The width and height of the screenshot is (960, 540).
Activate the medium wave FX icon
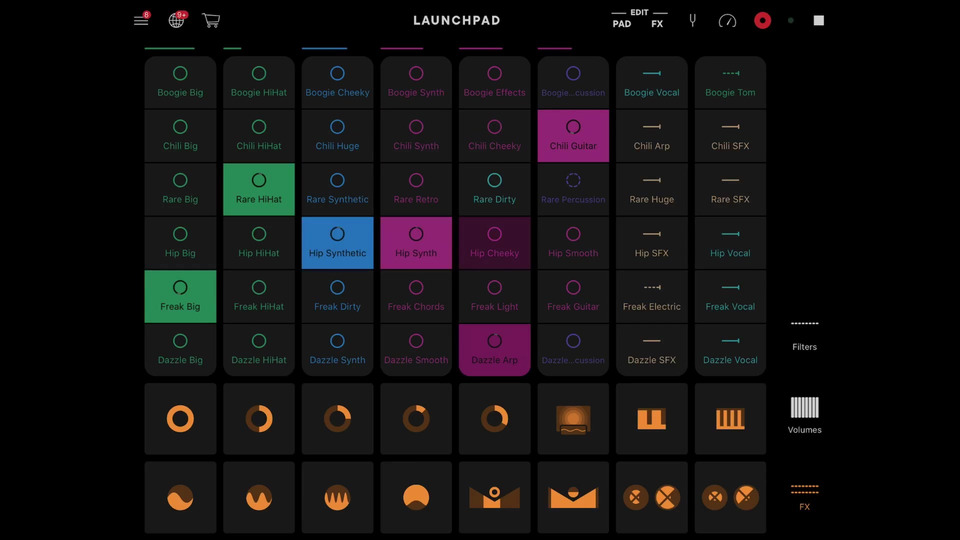click(258, 497)
